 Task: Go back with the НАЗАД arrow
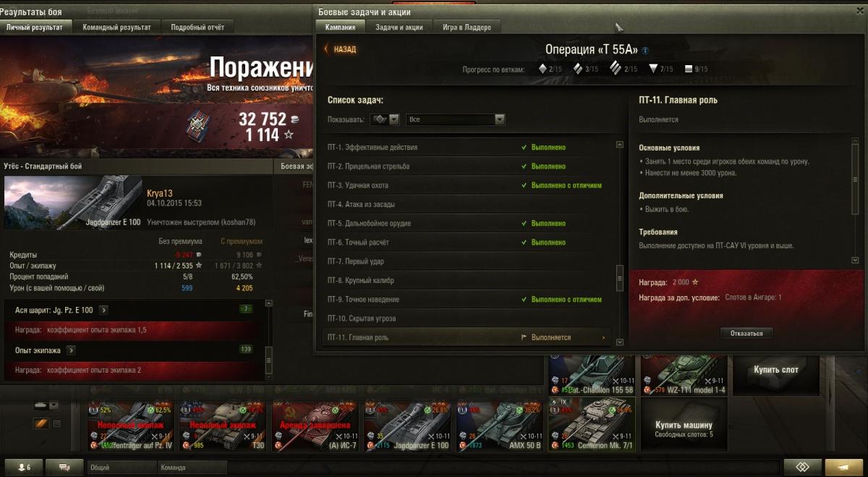pos(339,49)
